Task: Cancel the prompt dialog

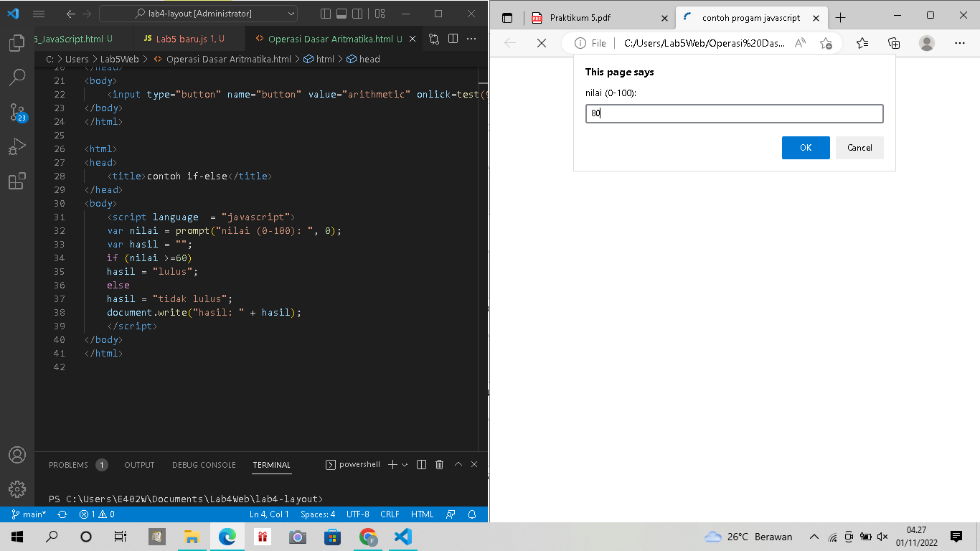Action: [x=859, y=147]
